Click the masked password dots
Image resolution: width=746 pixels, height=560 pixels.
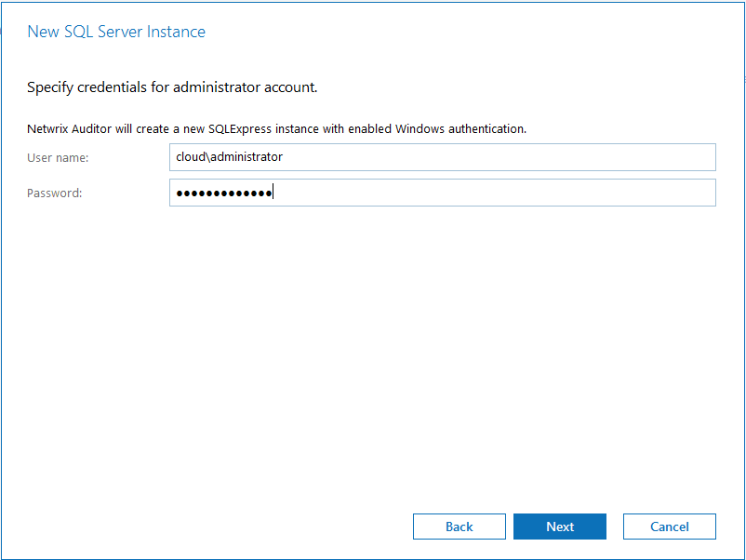click(x=223, y=193)
